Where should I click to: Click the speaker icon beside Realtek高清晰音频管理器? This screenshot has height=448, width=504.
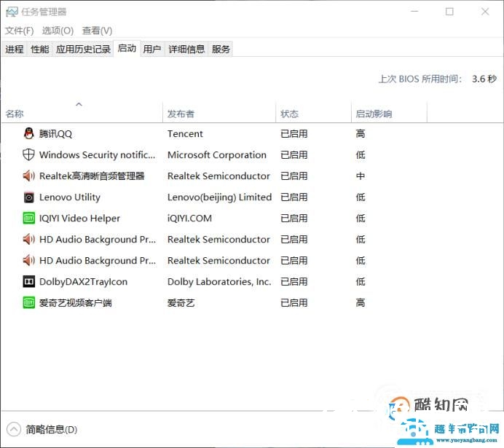click(x=28, y=176)
